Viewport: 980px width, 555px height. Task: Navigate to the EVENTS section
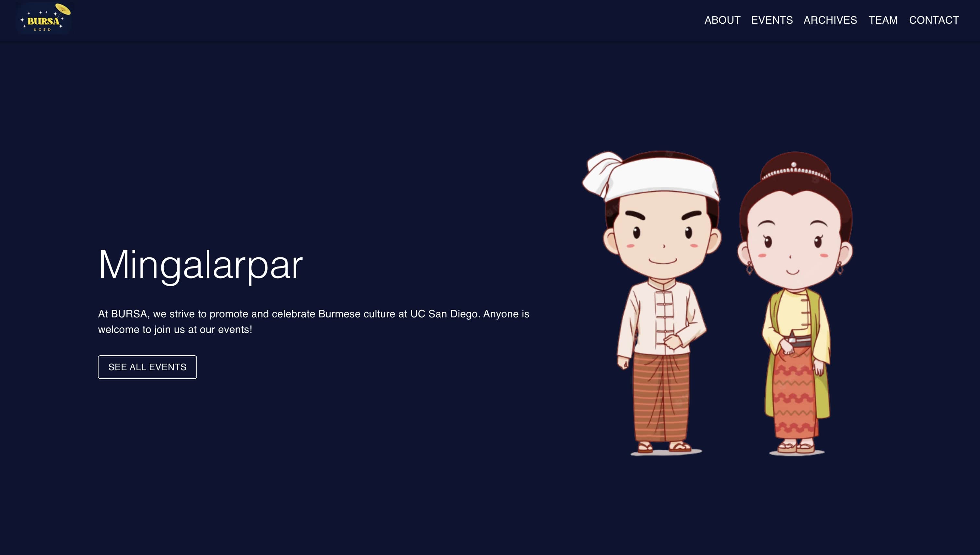click(772, 20)
